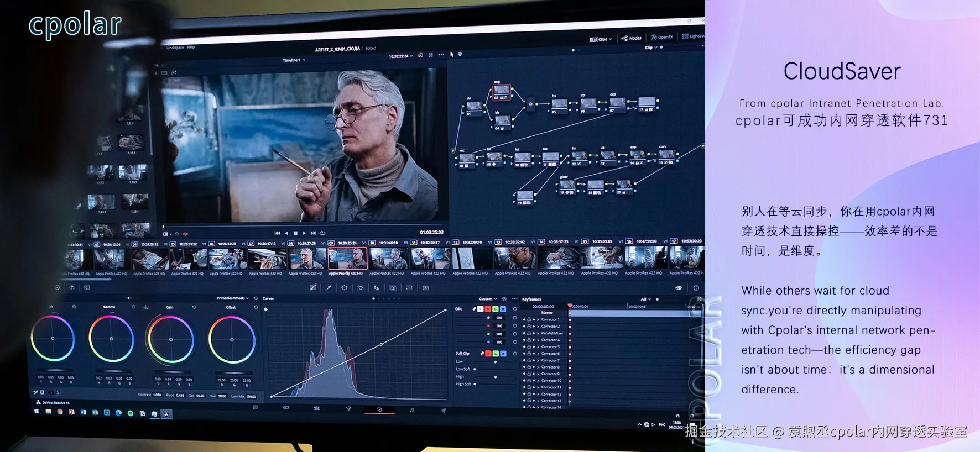This screenshot has height=452, width=980.
Task: Reset all Primaries Wheels adjustments
Action: click(x=256, y=298)
